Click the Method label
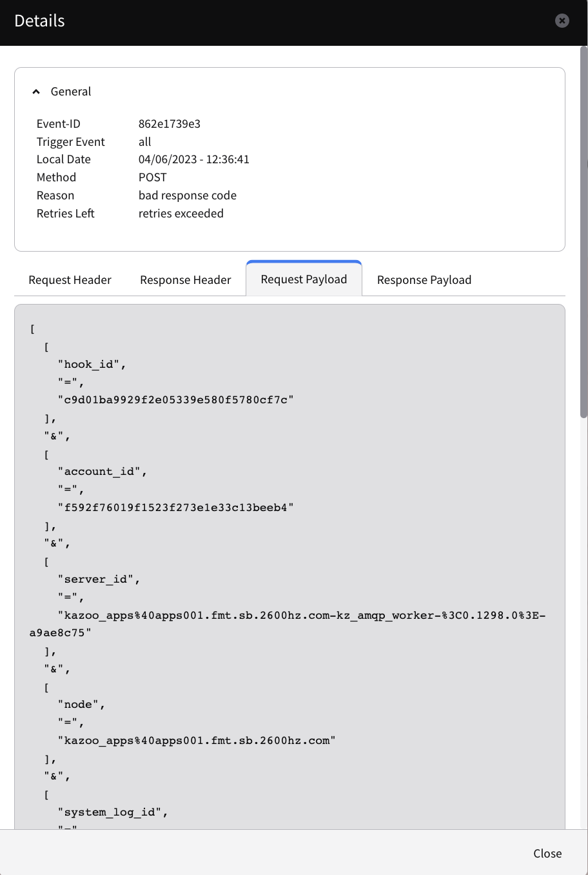The width and height of the screenshot is (588, 875). click(x=56, y=177)
